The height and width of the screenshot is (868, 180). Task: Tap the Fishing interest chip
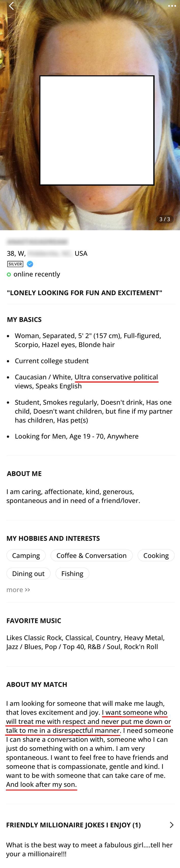click(72, 574)
